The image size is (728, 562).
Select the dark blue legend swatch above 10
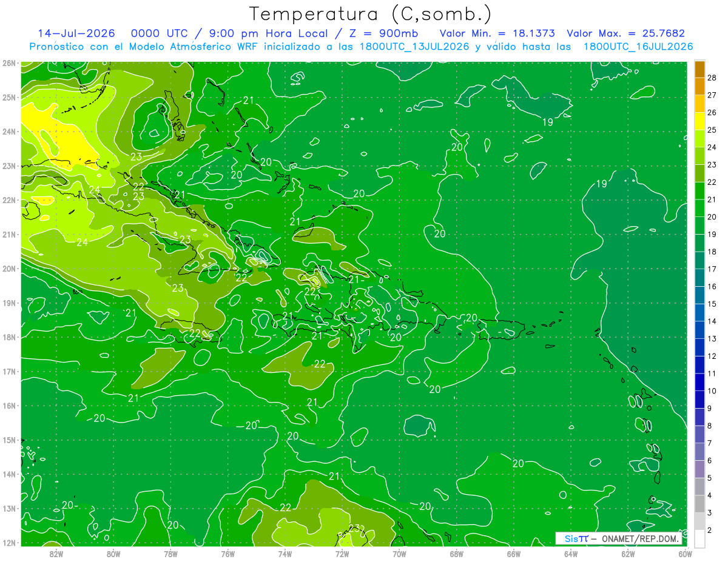(699, 383)
